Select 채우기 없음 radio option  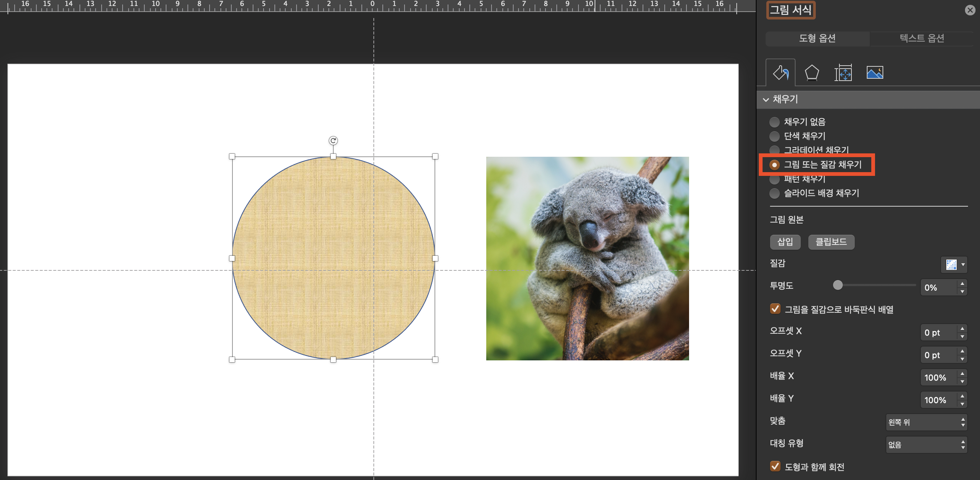(x=774, y=122)
